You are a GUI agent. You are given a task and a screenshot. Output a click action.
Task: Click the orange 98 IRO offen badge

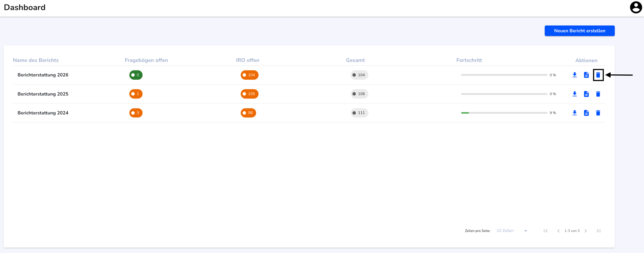tap(248, 113)
